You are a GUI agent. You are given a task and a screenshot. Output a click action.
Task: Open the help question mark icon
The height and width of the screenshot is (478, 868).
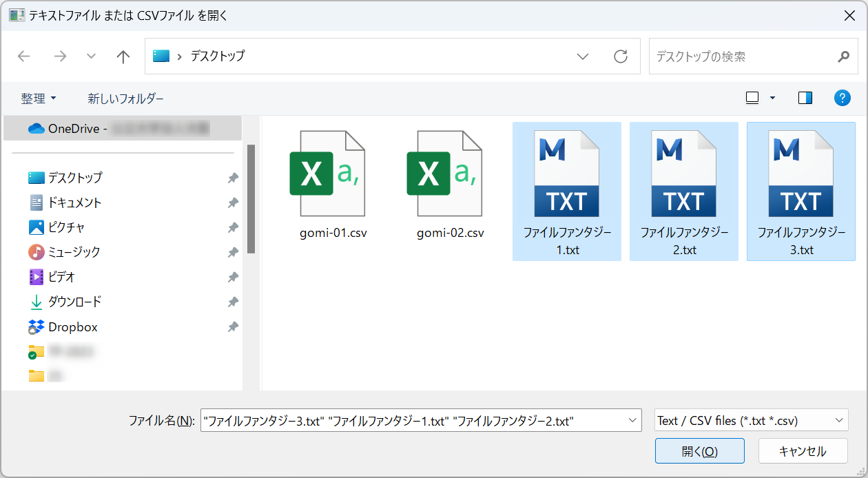[x=842, y=98]
